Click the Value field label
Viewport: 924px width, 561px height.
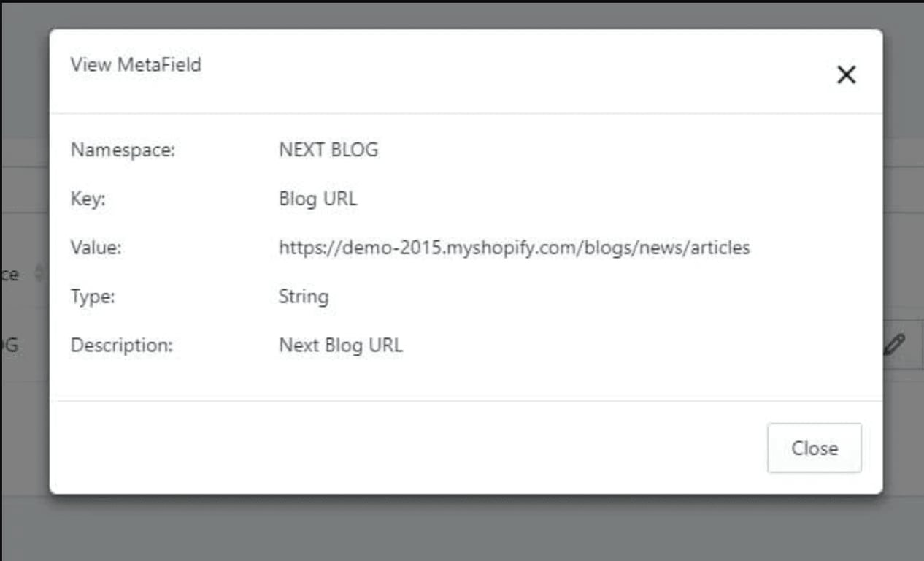click(x=96, y=248)
